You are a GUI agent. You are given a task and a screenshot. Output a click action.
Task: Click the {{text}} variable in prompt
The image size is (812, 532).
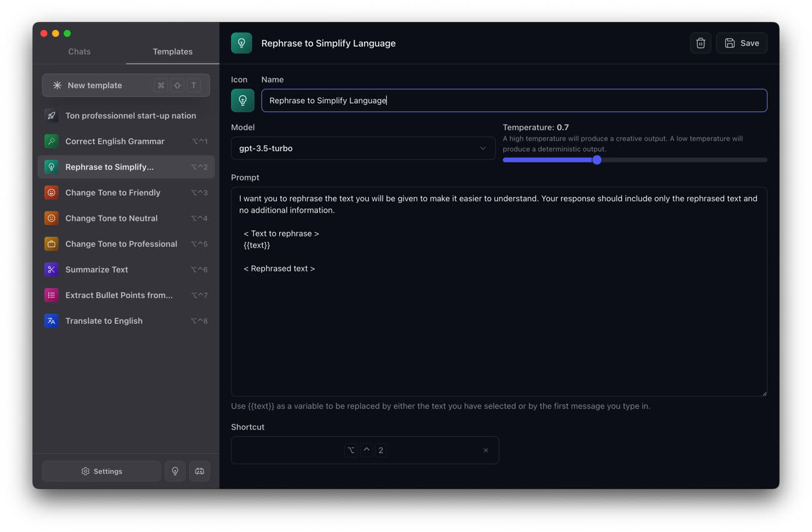tap(257, 245)
